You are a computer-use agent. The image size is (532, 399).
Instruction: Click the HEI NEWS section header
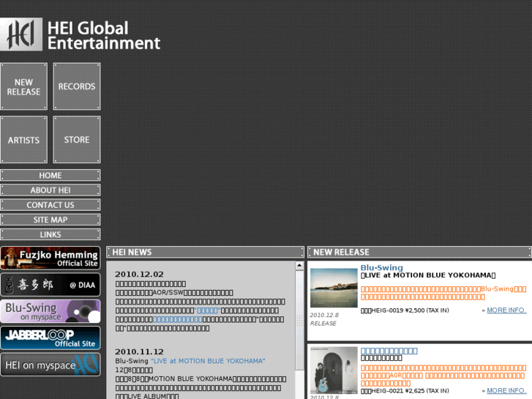[205, 252]
